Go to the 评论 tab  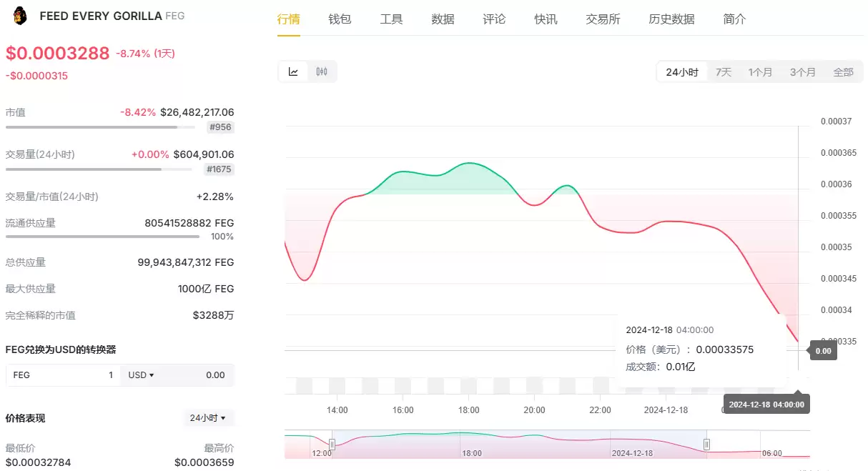point(494,19)
